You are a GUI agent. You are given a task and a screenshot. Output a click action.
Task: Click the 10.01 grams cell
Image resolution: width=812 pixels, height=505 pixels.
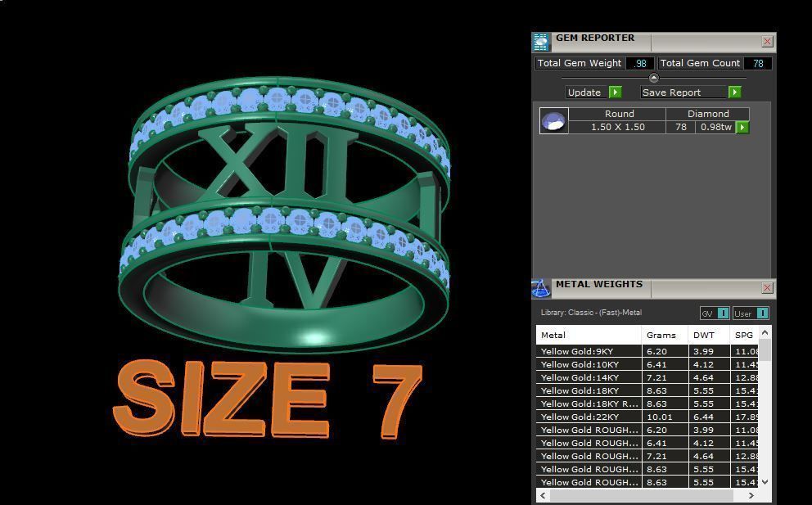tap(665, 417)
